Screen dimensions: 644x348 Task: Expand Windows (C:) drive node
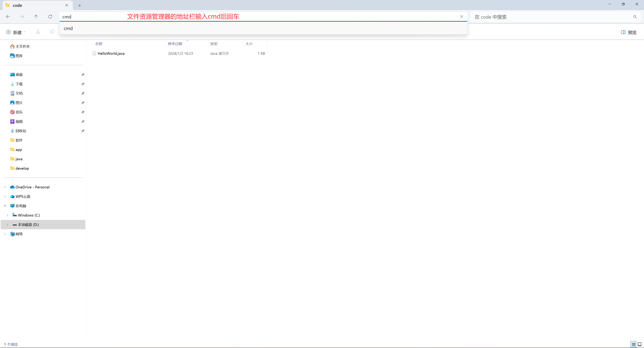[8, 215]
